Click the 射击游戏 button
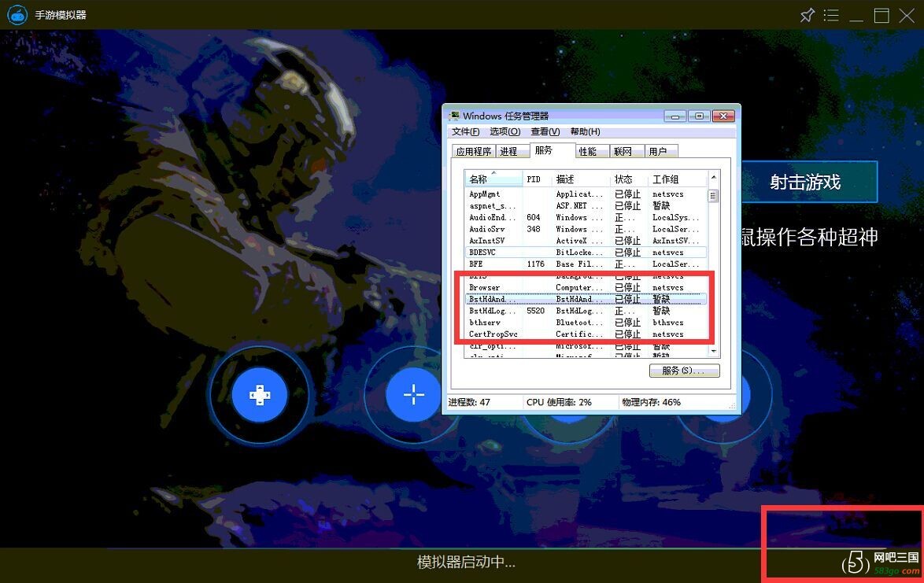Viewport: 924px width, 583px height. tap(810, 182)
